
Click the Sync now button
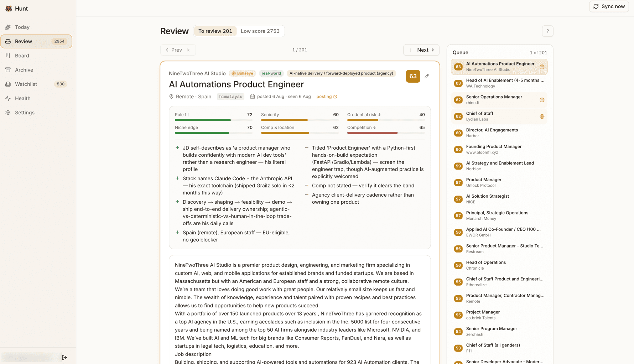pos(609,6)
